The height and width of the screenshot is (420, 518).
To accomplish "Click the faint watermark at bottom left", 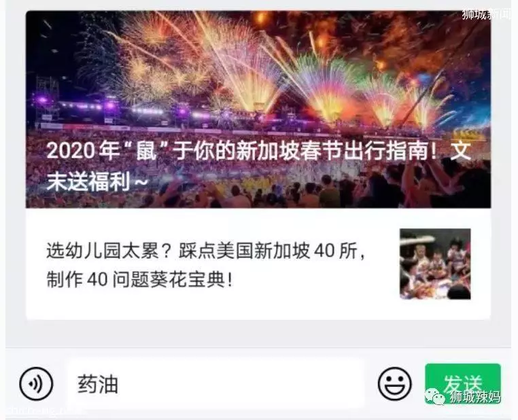I will (x=43, y=411).
